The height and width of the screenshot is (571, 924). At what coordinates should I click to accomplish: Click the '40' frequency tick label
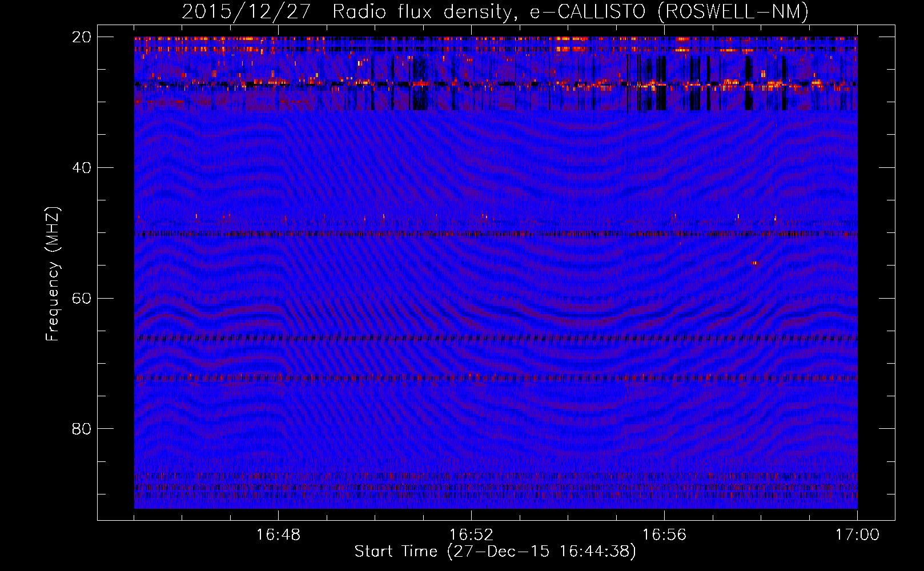tap(82, 168)
